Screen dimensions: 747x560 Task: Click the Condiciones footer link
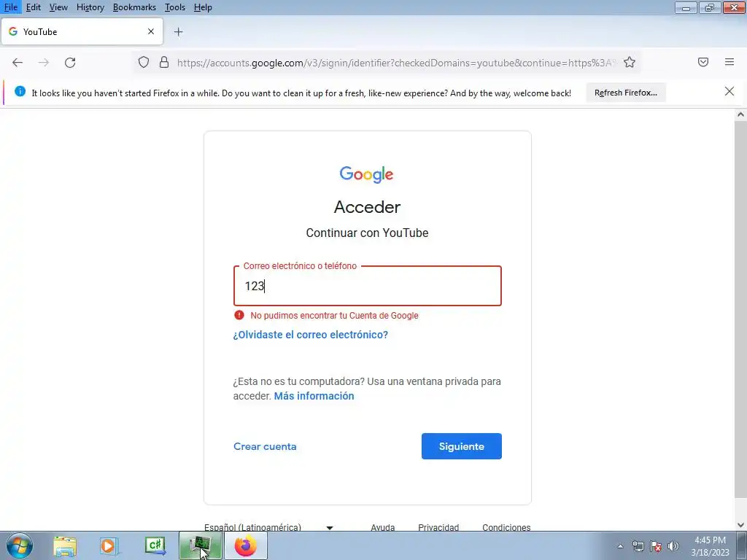506,527
